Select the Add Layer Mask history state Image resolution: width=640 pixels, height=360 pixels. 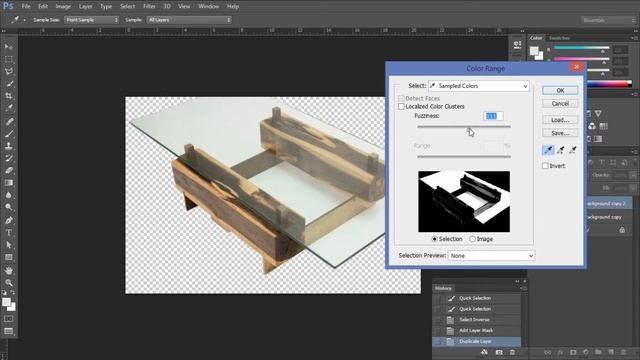tap(477, 331)
